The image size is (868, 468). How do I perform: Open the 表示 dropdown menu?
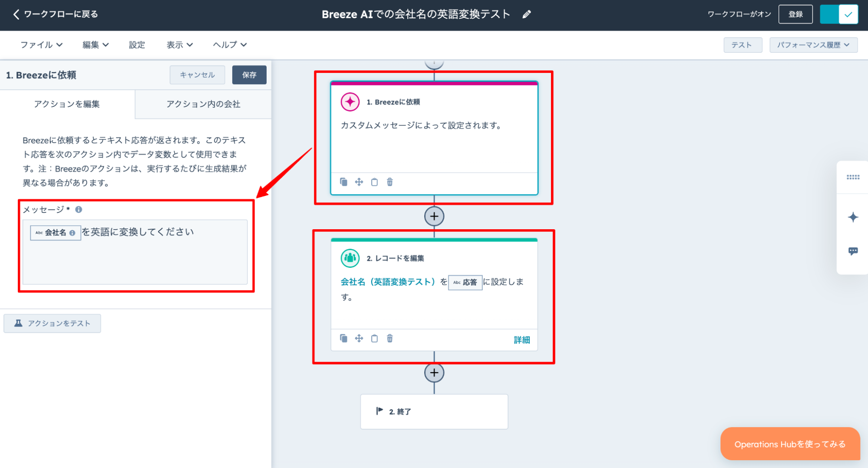[179, 45]
